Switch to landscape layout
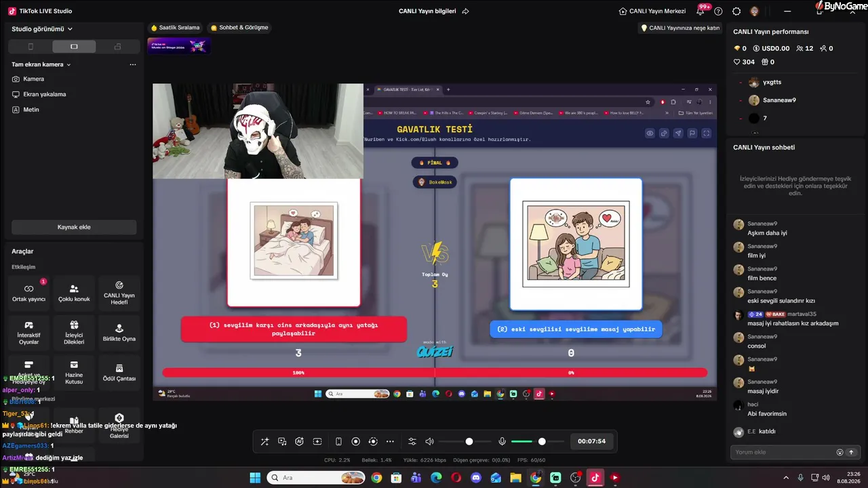Screen dimensions: 868x488 coord(74,47)
